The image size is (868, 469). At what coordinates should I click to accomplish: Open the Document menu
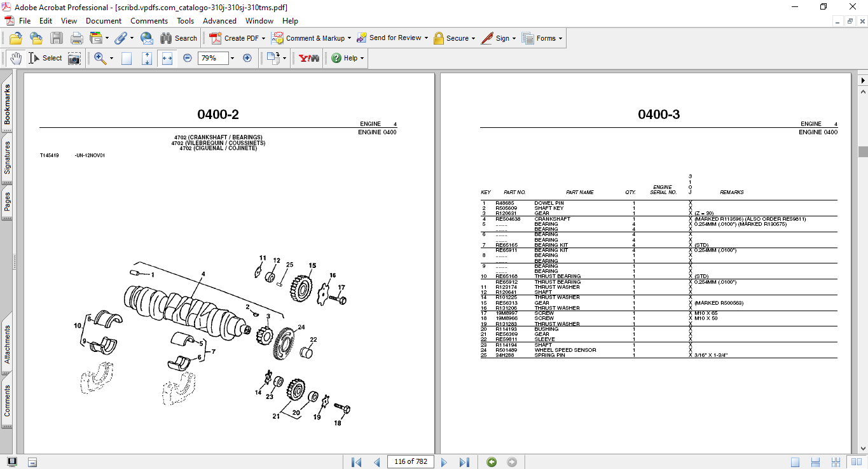point(104,21)
